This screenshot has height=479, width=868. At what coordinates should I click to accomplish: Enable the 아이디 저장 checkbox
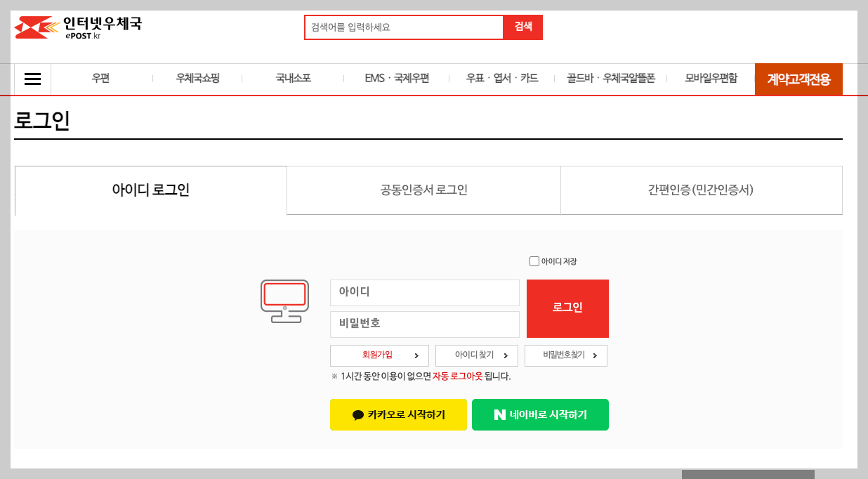coord(534,261)
